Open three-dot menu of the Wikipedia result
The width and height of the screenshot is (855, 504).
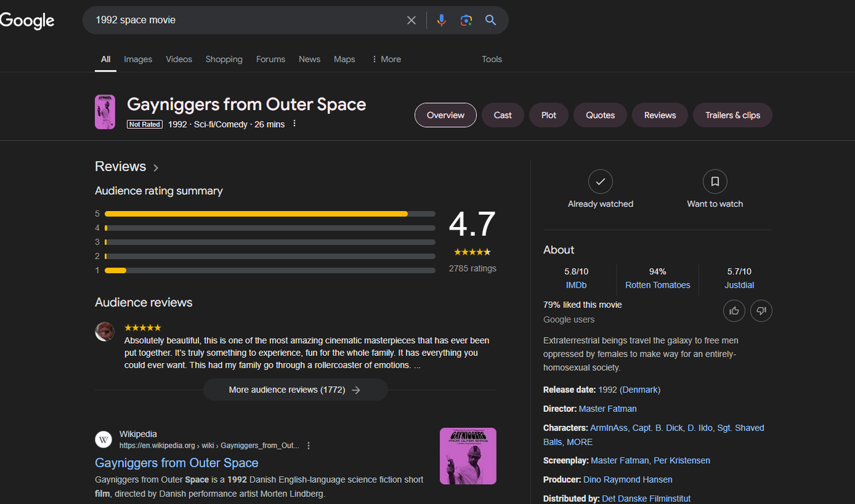tap(309, 445)
